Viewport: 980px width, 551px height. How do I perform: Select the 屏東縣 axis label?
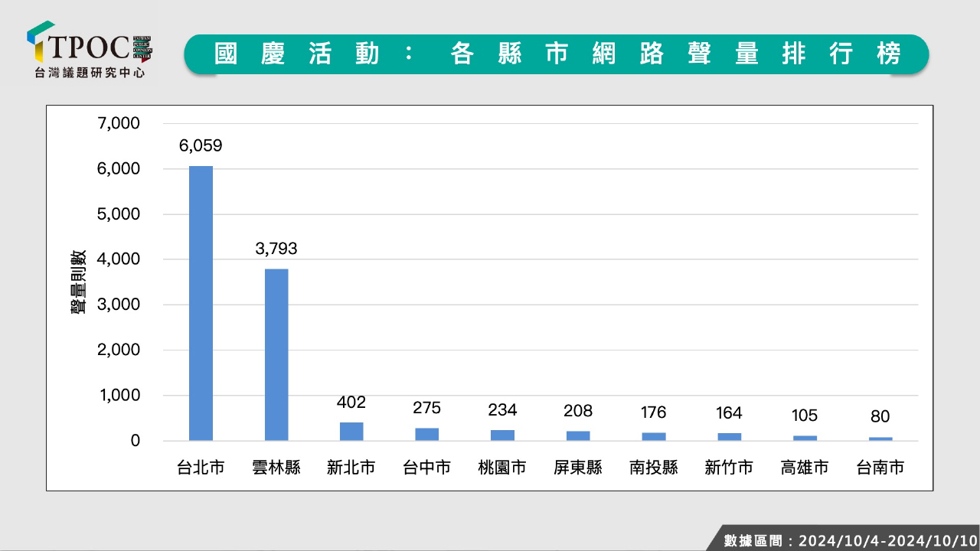tap(578, 468)
